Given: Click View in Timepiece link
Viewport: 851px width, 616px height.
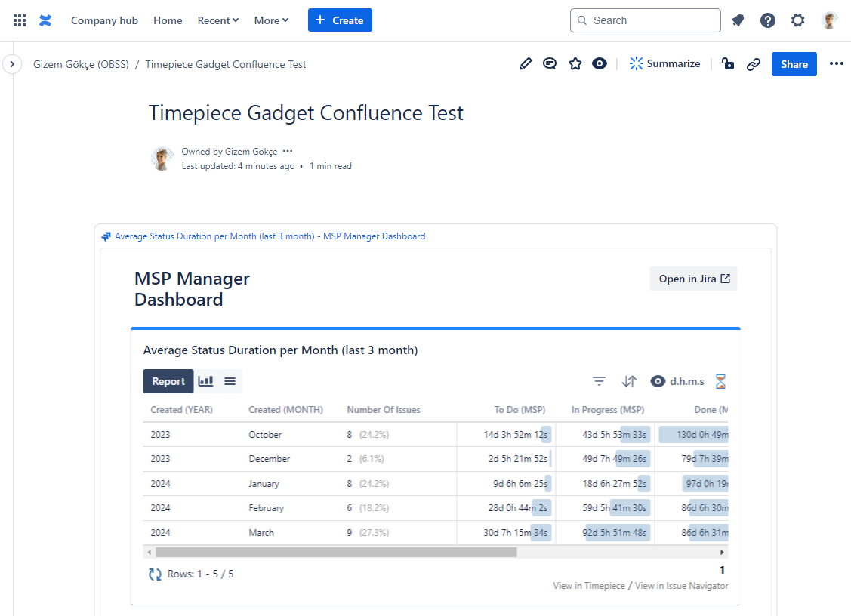Looking at the screenshot, I should point(588,585).
